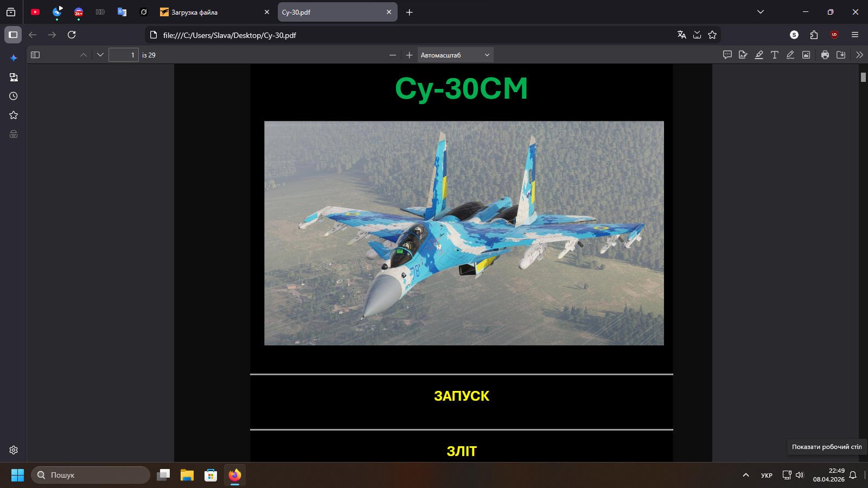The height and width of the screenshot is (488, 868).
Task: Open the bookmarks sidebar panel
Action: [14, 115]
